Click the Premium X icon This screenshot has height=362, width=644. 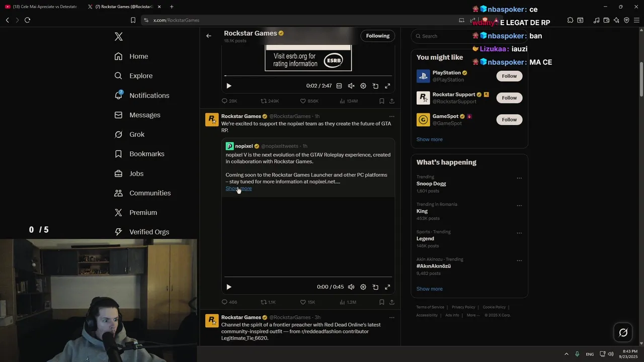tap(118, 213)
